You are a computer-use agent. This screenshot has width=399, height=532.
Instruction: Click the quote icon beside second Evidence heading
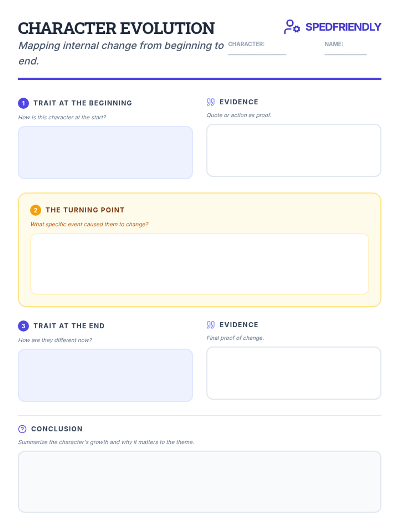(210, 325)
